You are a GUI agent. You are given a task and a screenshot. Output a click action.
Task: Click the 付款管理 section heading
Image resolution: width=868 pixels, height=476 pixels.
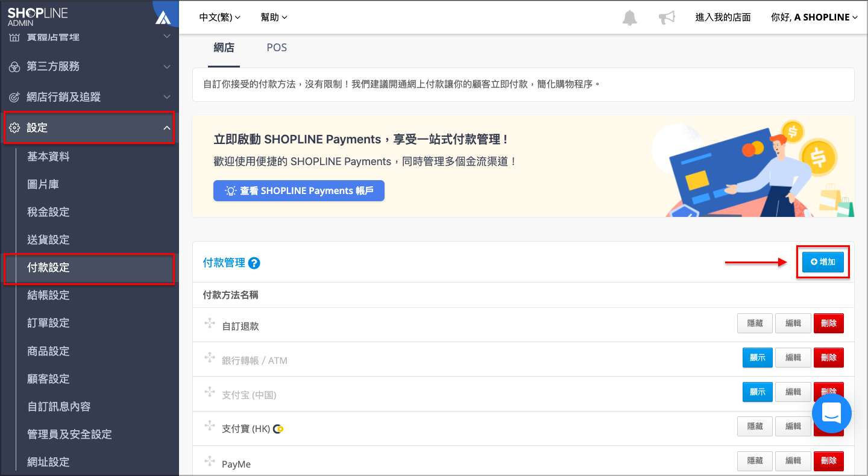click(224, 263)
